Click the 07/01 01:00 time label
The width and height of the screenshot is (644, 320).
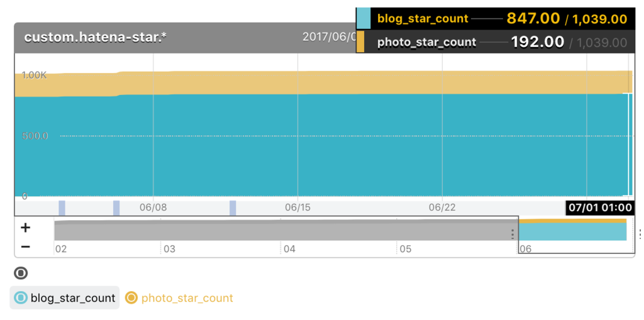coord(600,207)
